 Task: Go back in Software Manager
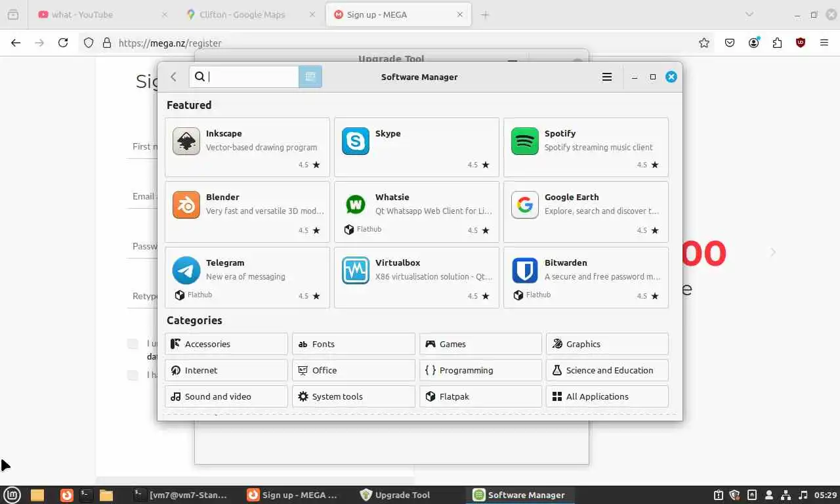[173, 77]
